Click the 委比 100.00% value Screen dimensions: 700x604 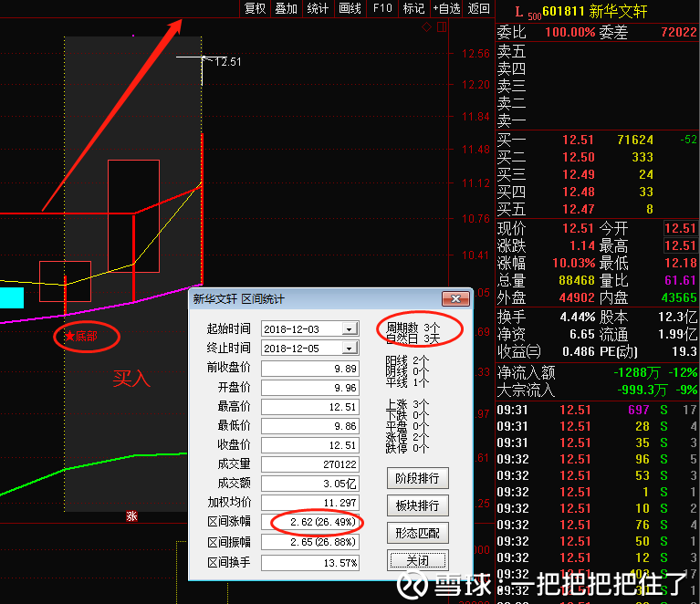tap(570, 32)
